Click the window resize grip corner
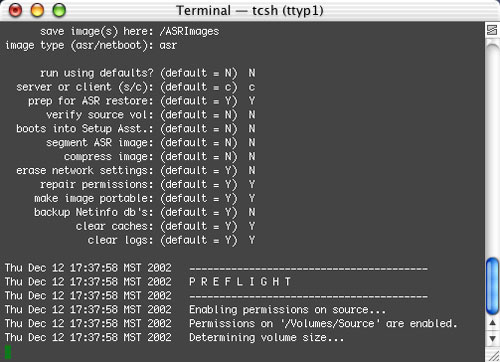Viewport: 500px width, 362px height. coord(492,355)
